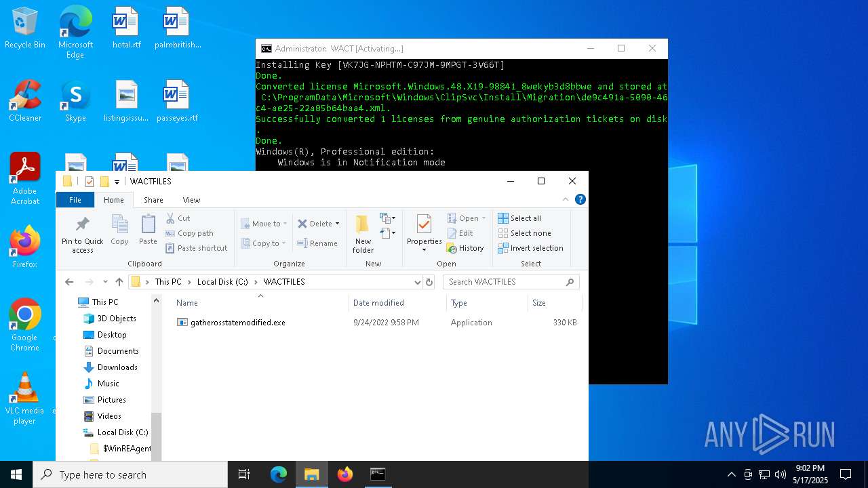Click Microsoft Edge icon in taskbar
The height and width of the screenshot is (488, 868).
279,474
